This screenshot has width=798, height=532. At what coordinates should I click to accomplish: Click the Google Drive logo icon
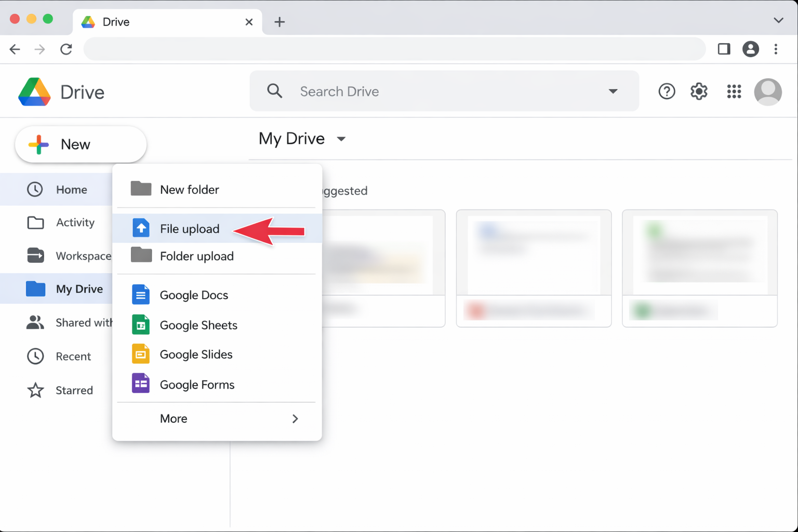point(34,92)
